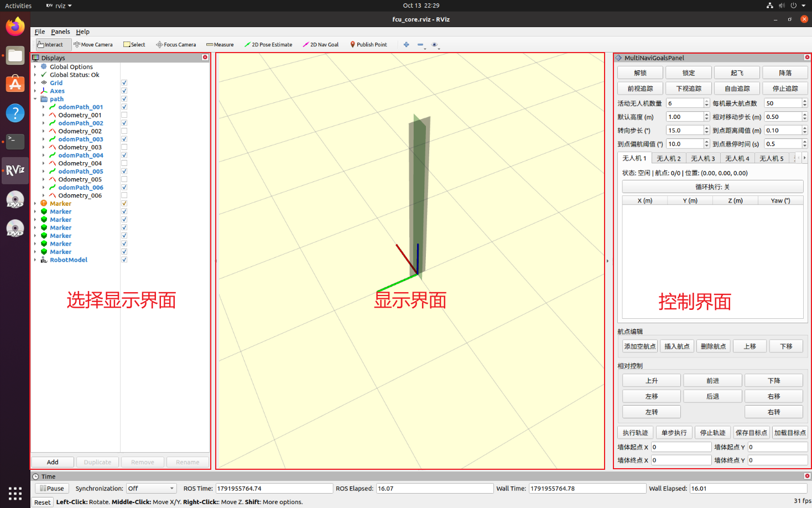The height and width of the screenshot is (508, 812).
Task: Pause the time with Pause button
Action: coord(52,489)
